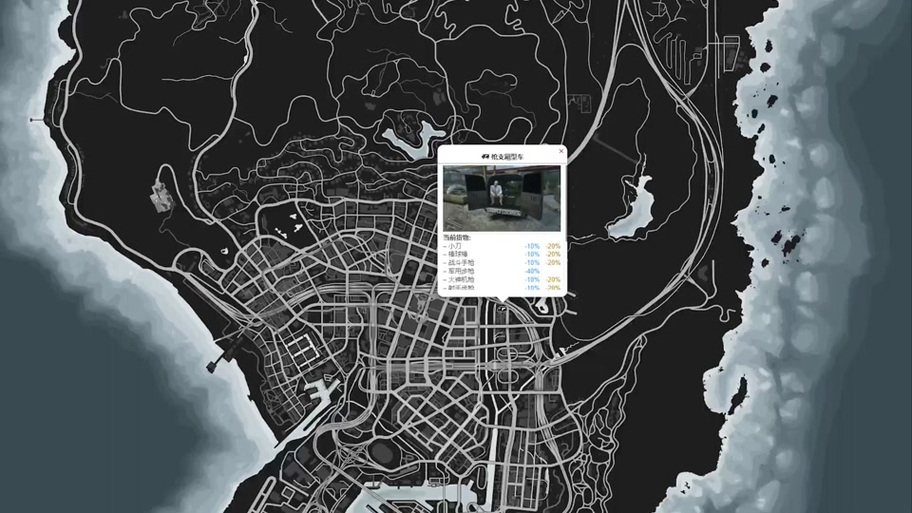Click the blue -10% value for 火神机枪
Screen dimensions: 912x513
[x=532, y=280]
